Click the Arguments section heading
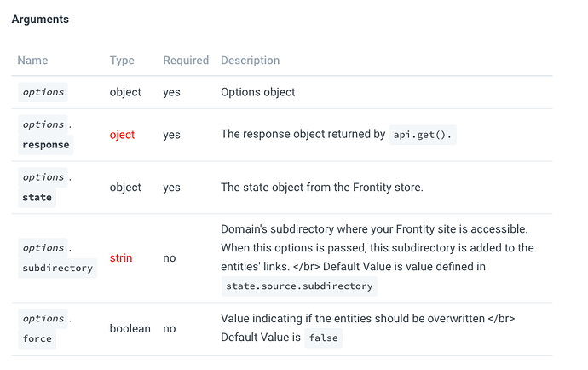The height and width of the screenshot is (370, 588). (40, 19)
